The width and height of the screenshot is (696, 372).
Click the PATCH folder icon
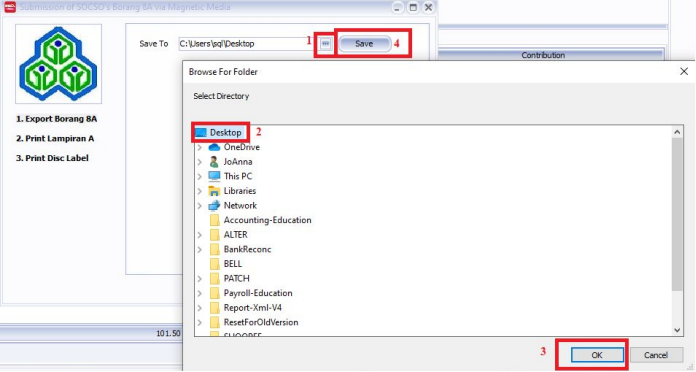pos(214,279)
